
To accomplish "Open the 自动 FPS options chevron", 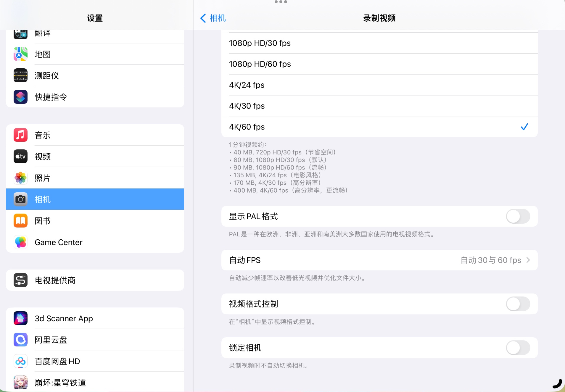I will [528, 260].
